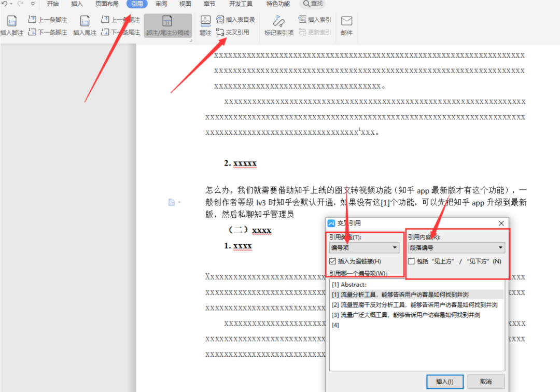Open the 开始 tab
The height and width of the screenshot is (392, 560).
(x=53, y=4)
